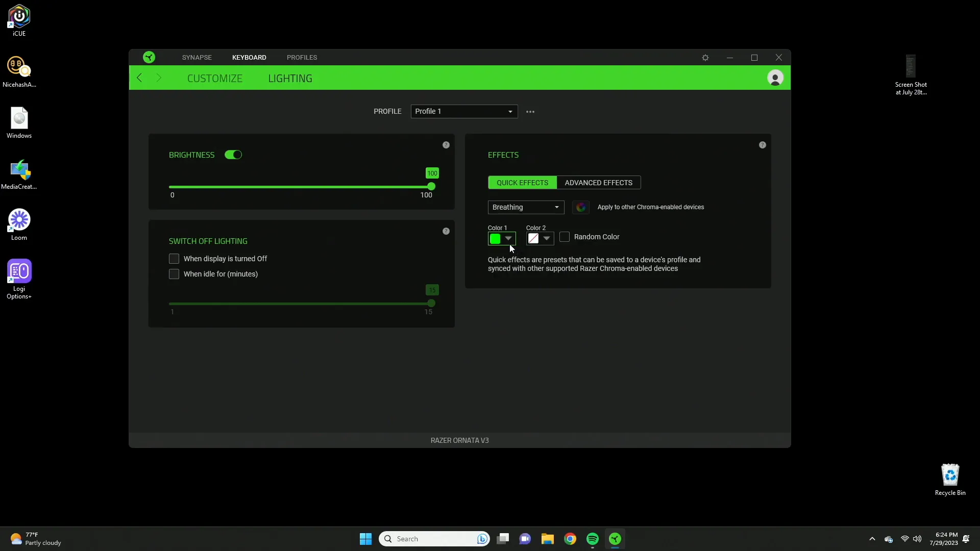This screenshot has height=551, width=980.
Task: Open the Recycle Bin
Action: 950,480
